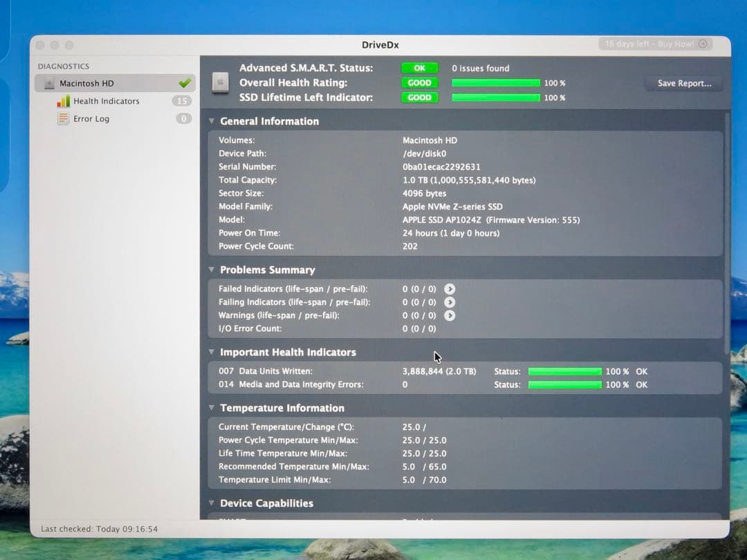Collapse the Problems Summary section
The image size is (747, 560).
click(212, 270)
